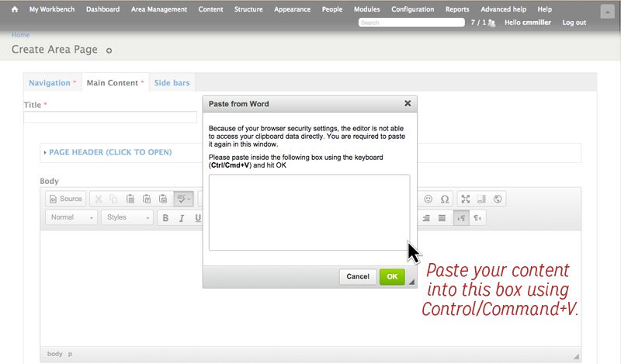Image resolution: width=621 pixels, height=364 pixels.
Task: Open the Styles dropdown
Action: pyautogui.click(x=127, y=218)
